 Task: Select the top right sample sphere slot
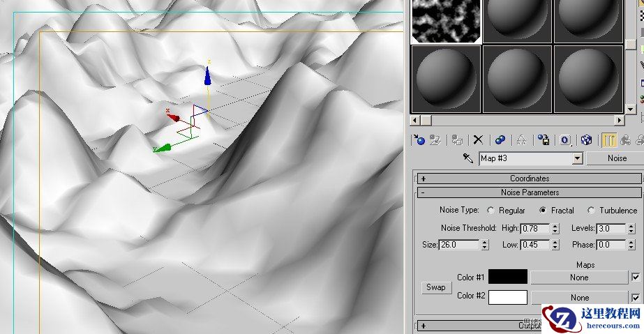coord(589,21)
